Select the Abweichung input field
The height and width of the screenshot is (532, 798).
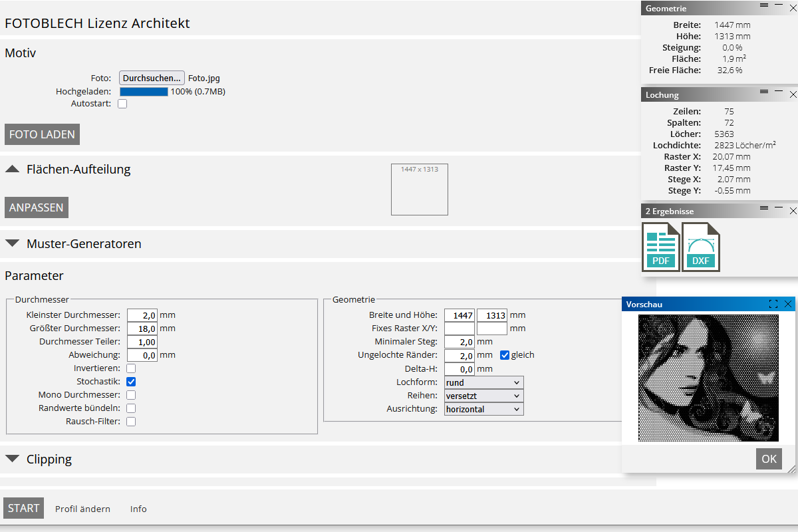pos(142,355)
